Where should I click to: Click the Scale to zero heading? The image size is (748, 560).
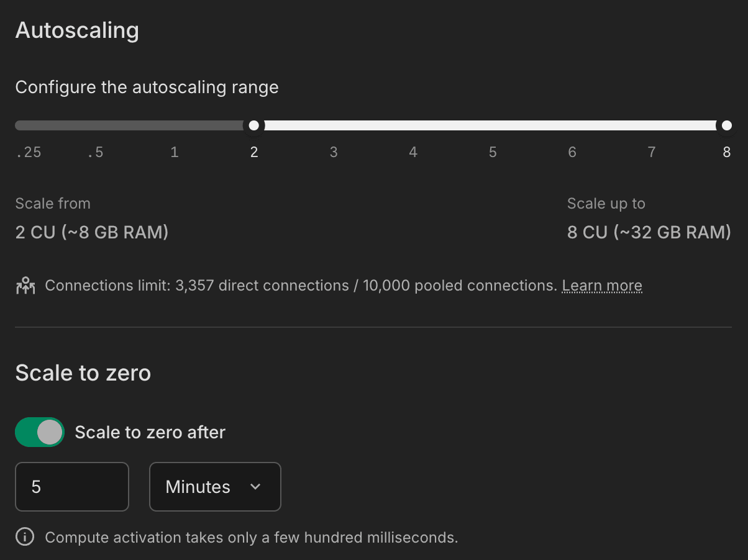point(83,373)
